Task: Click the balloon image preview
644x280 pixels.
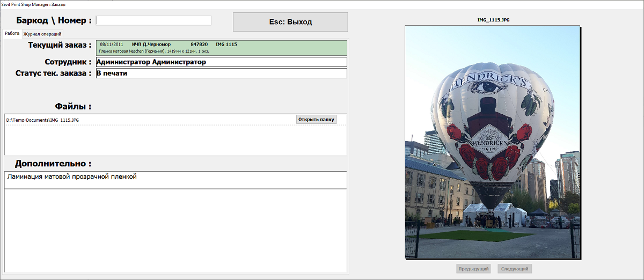Action: click(x=492, y=142)
